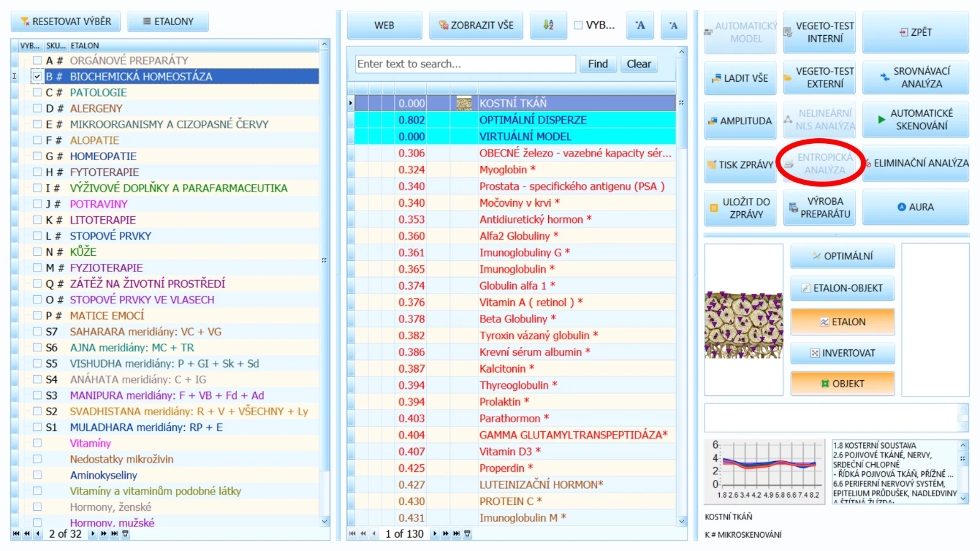
Task: Tick the checkbox for G # HOMEOPATIE
Action: click(x=37, y=156)
